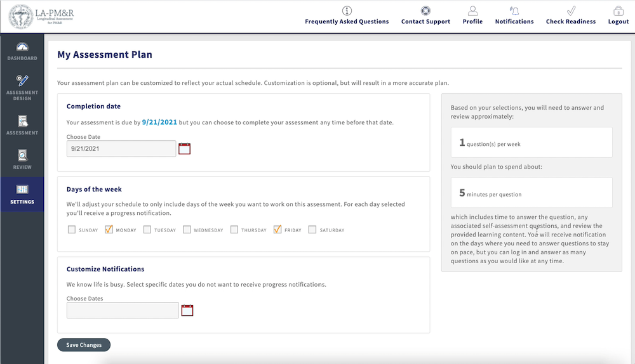Image resolution: width=635 pixels, height=364 pixels.
Task: Click the notification Choose Dates field
Action: 123,310
